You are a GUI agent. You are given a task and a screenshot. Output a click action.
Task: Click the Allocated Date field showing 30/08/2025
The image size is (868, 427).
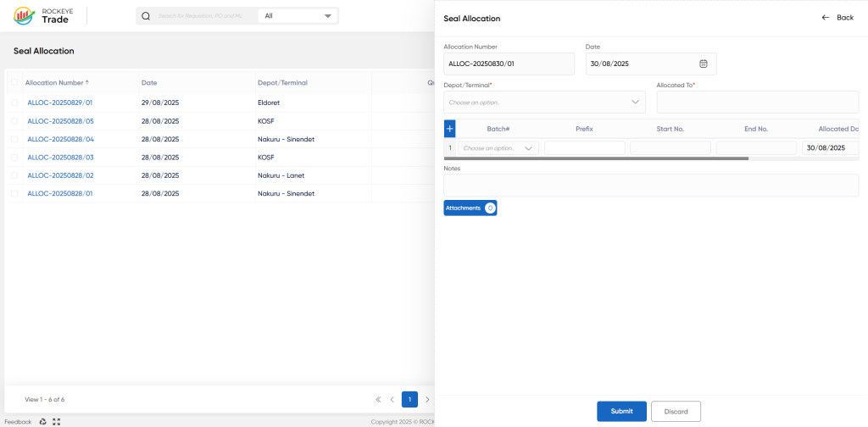click(x=831, y=148)
